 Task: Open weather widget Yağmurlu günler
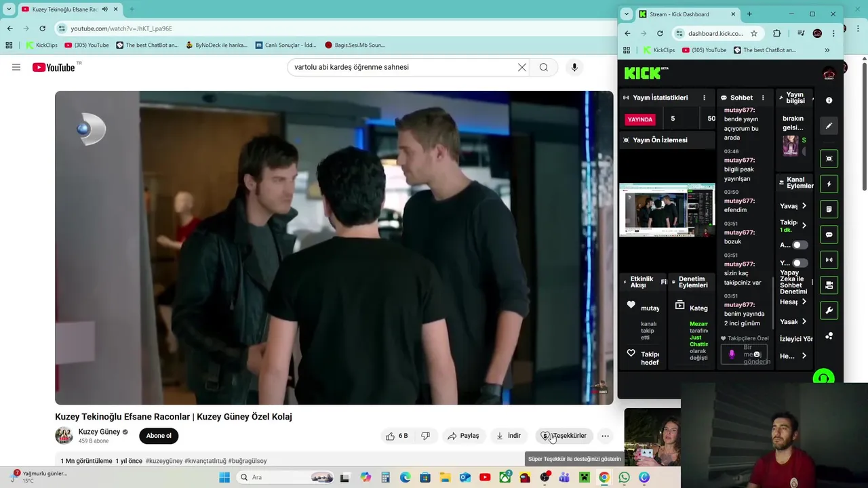[39, 476]
